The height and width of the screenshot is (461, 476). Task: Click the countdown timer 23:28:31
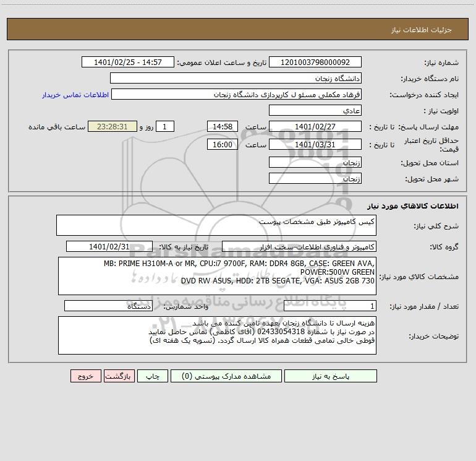(x=113, y=127)
